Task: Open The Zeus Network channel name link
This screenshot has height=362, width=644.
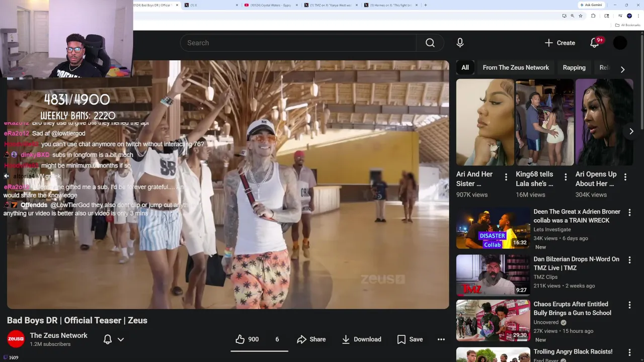Action: point(58,335)
